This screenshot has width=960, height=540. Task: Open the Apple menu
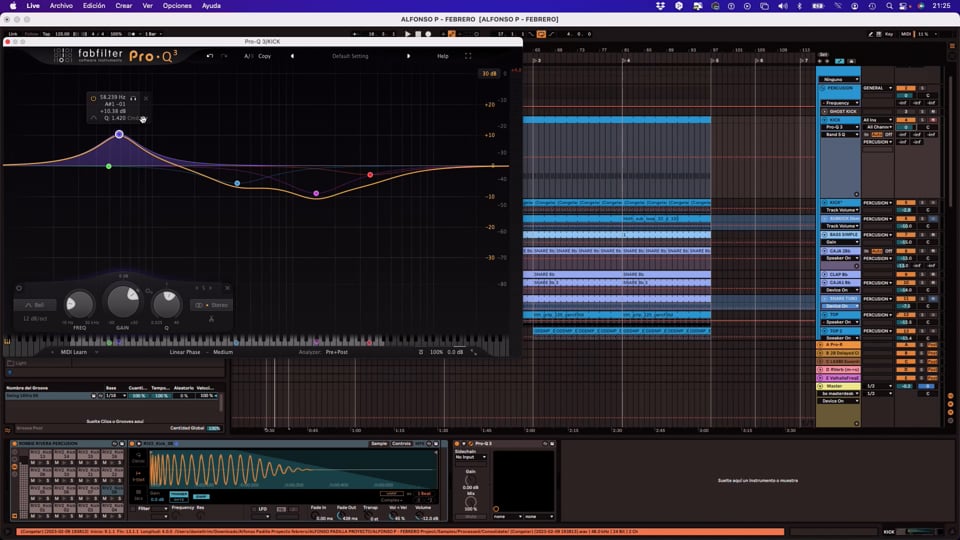[x=13, y=6]
